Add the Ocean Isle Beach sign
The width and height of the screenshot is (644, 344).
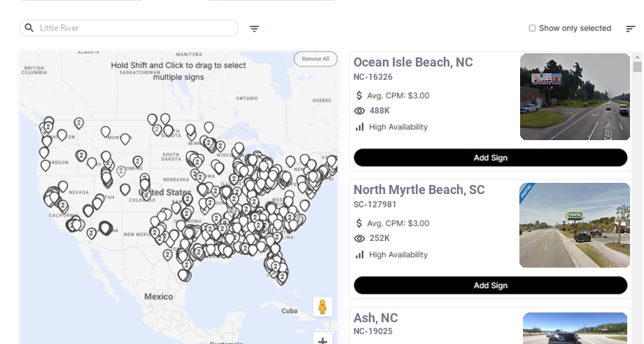coord(490,158)
